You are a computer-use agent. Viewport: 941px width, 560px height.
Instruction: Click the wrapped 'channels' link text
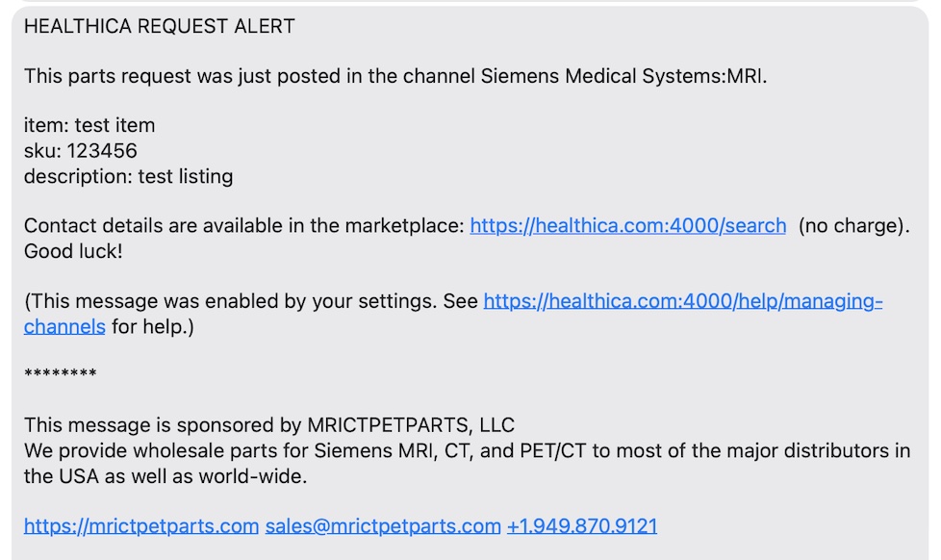pyautogui.click(x=64, y=326)
